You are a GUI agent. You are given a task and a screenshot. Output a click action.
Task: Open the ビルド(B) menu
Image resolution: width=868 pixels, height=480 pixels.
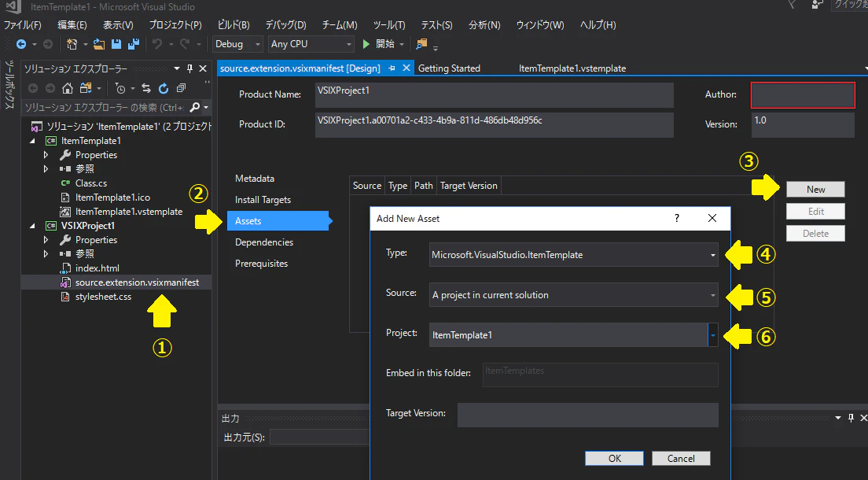coord(234,25)
